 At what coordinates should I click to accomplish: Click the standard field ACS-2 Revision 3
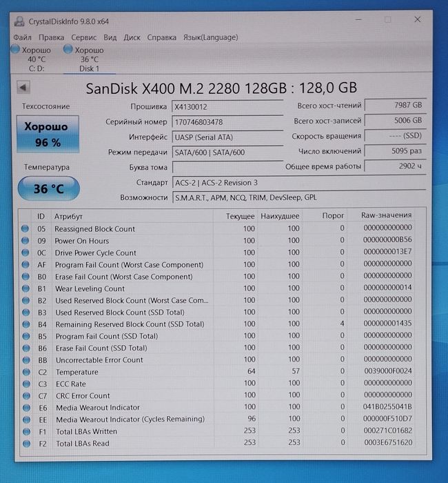(x=299, y=183)
